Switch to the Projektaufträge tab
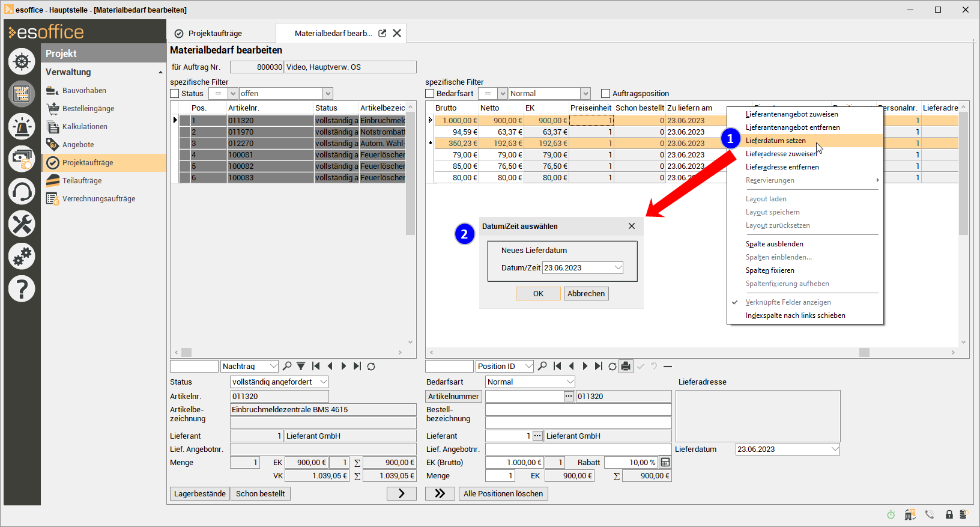 pos(215,34)
